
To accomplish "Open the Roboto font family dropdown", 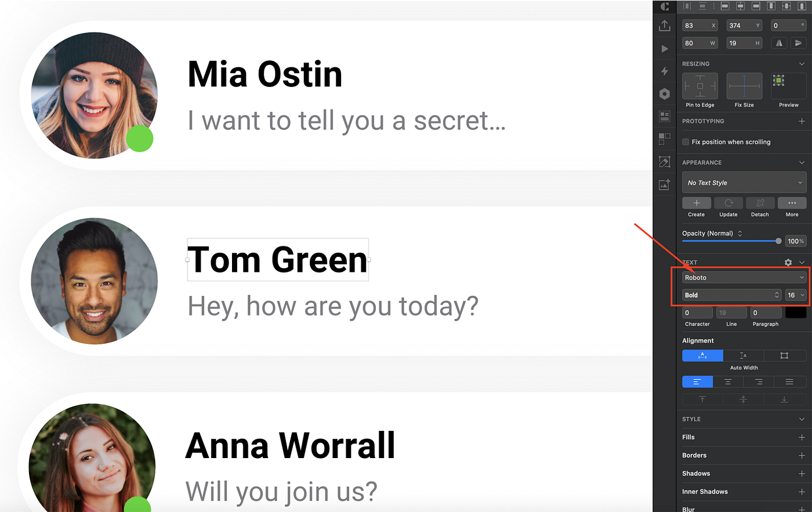I will pyautogui.click(x=744, y=277).
